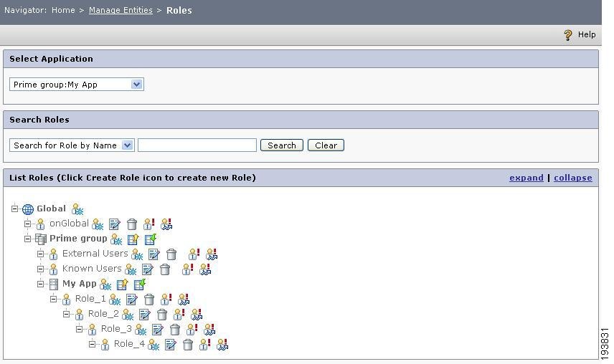Delete Known Users with trash icon

click(x=165, y=269)
